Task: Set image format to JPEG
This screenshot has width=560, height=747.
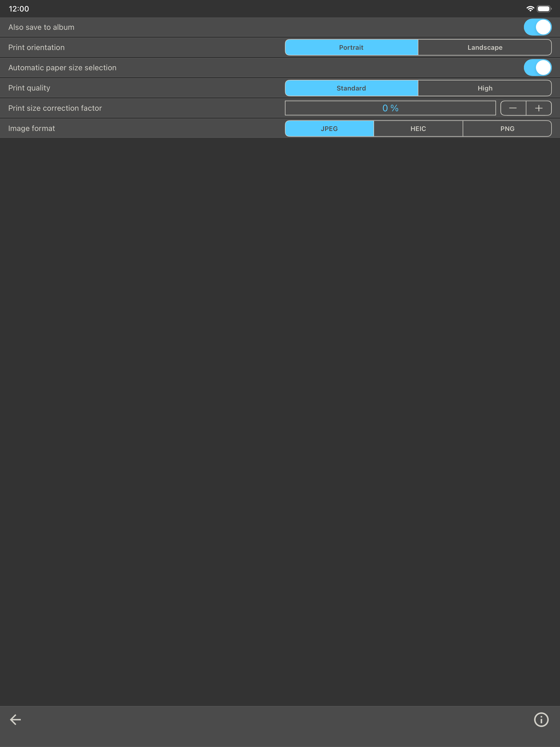Action: point(329,129)
